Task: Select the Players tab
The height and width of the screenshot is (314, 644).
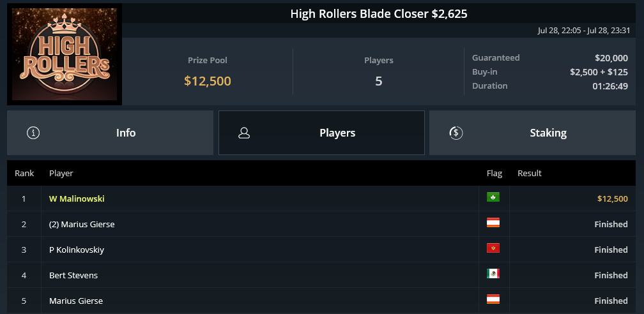Action: (x=321, y=133)
